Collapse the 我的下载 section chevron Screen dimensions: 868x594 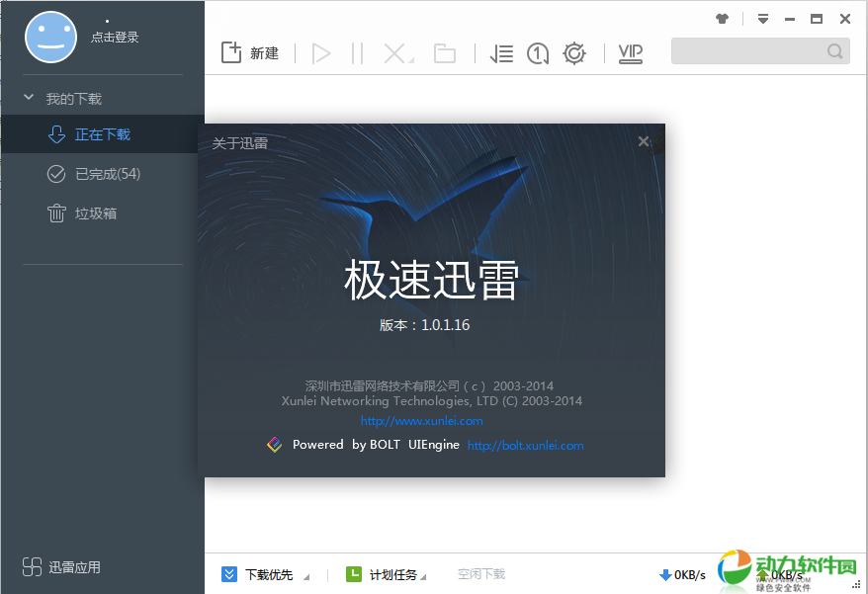(x=29, y=98)
